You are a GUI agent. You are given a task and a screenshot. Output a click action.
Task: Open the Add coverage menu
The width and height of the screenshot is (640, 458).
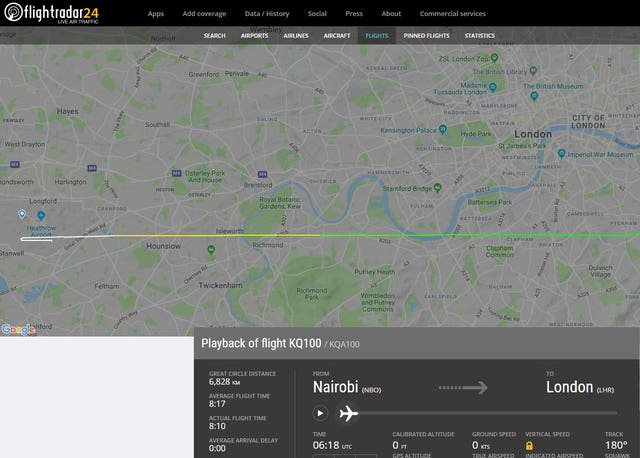204,13
